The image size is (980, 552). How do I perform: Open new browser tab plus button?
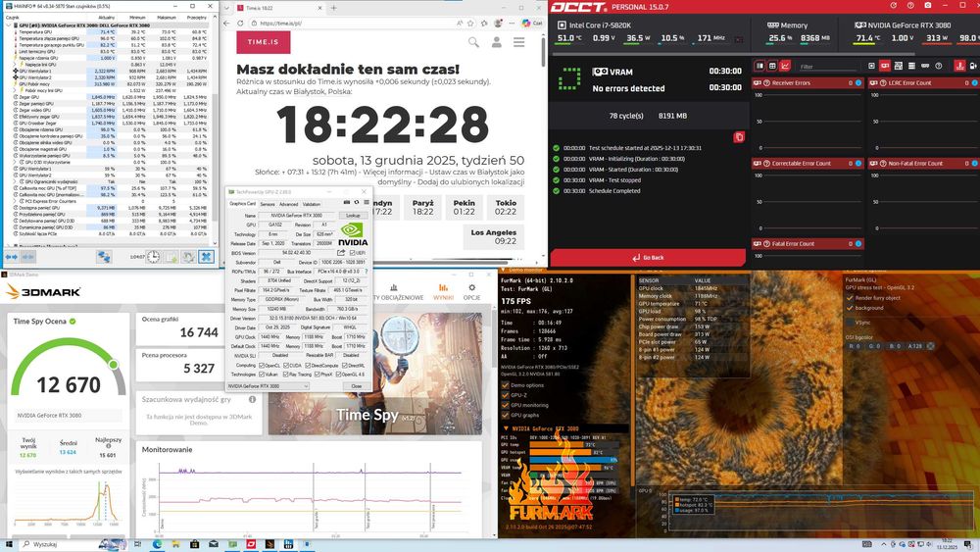(x=334, y=8)
